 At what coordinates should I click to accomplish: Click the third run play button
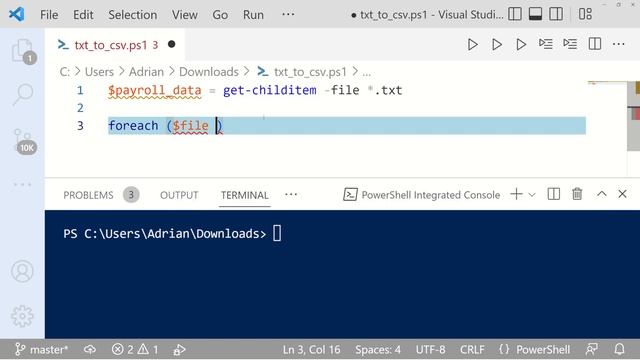coord(521,44)
